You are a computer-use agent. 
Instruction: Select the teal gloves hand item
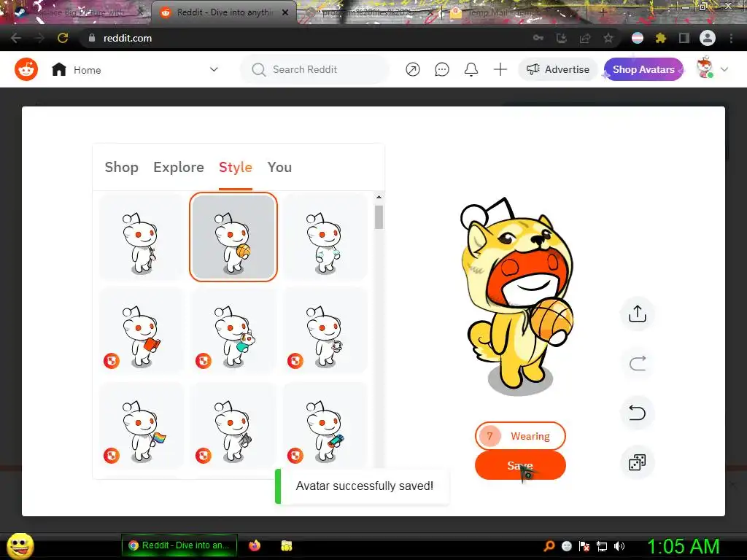point(325,237)
